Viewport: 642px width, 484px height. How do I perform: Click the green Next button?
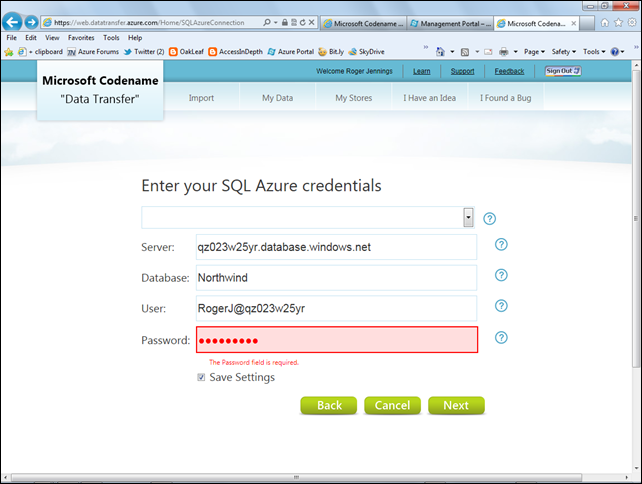tap(456, 405)
